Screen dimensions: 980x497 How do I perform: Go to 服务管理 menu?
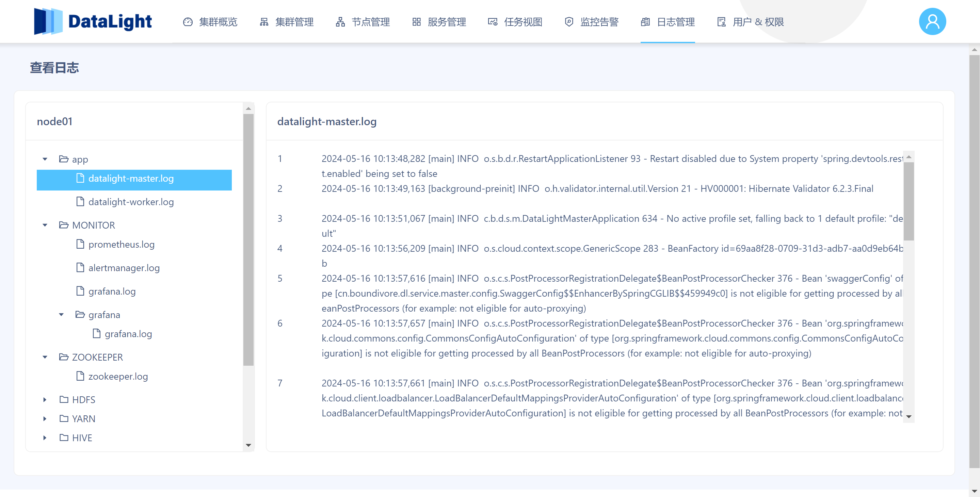(439, 22)
